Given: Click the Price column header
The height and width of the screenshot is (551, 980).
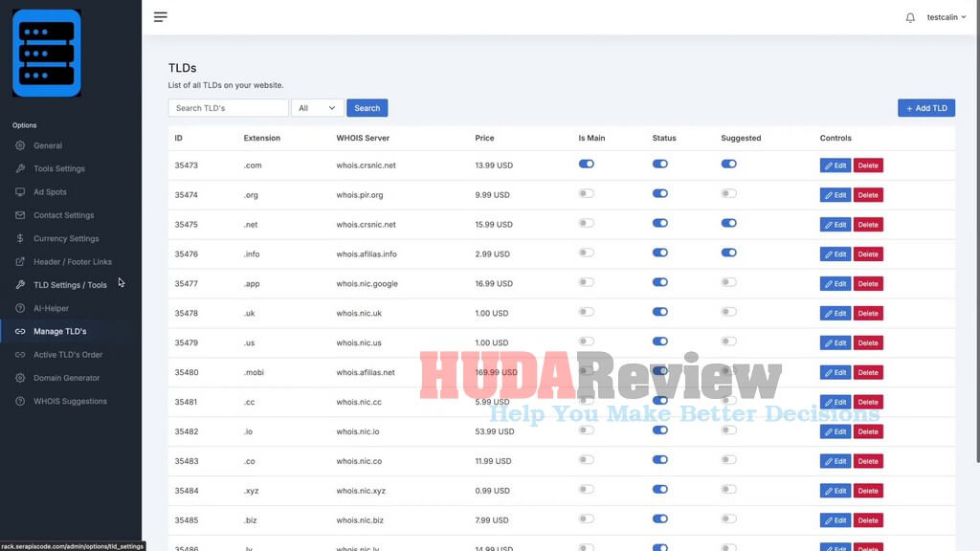Looking at the screenshot, I should pos(484,138).
